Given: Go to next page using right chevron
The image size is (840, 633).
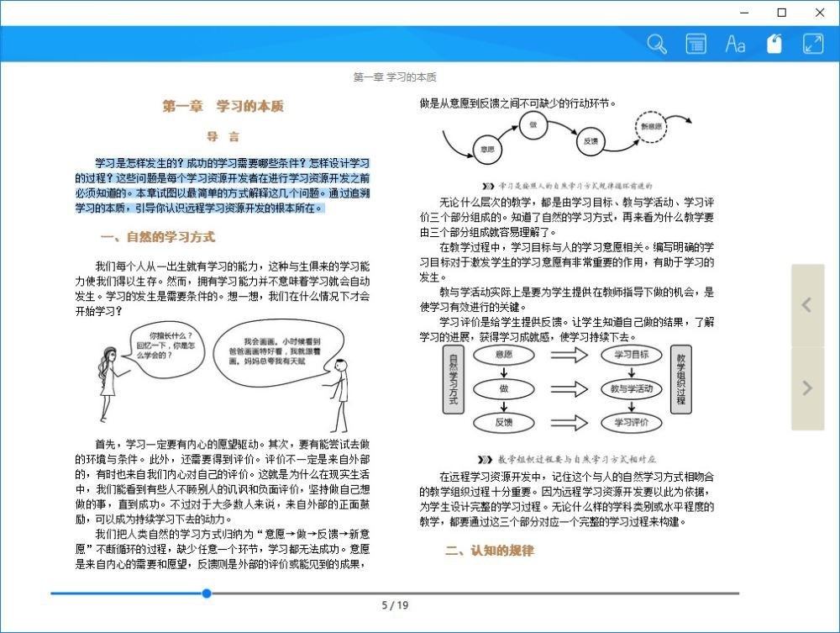Looking at the screenshot, I should (x=807, y=388).
